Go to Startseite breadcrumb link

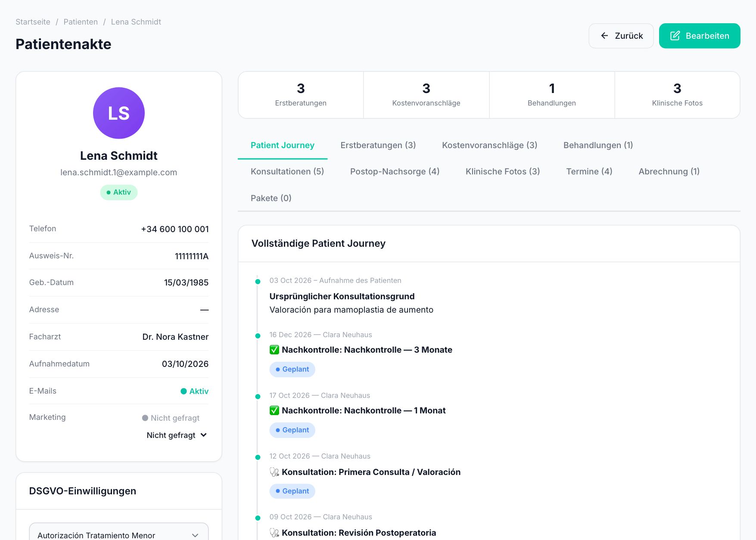coord(33,22)
